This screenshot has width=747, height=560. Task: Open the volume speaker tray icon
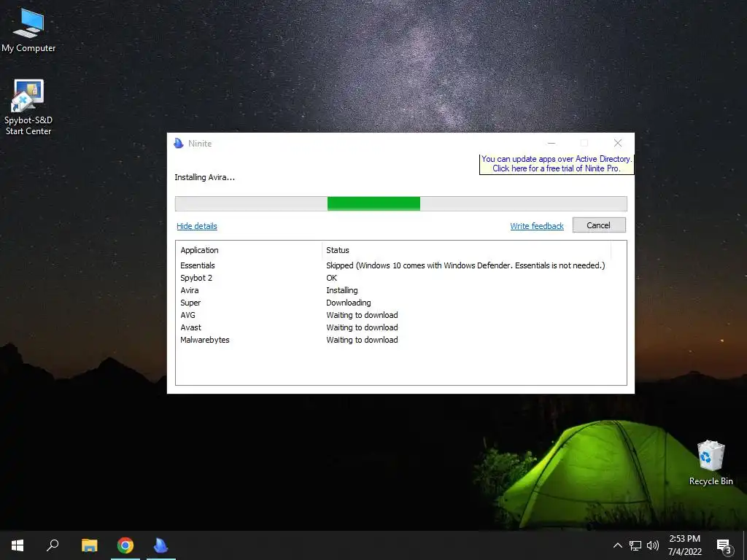point(653,545)
